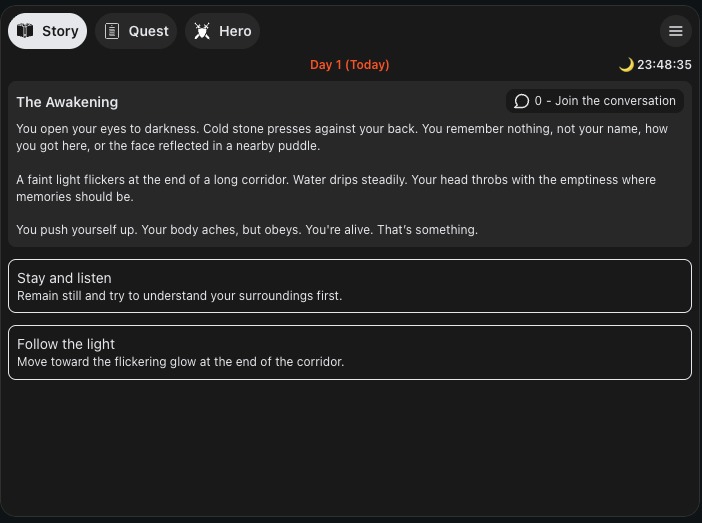Click the crossed swords Hero icon
The height and width of the screenshot is (523, 702).
point(202,31)
